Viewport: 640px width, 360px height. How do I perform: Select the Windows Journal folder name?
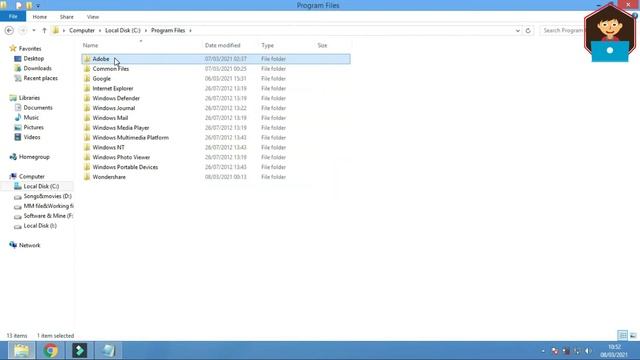pos(113,108)
